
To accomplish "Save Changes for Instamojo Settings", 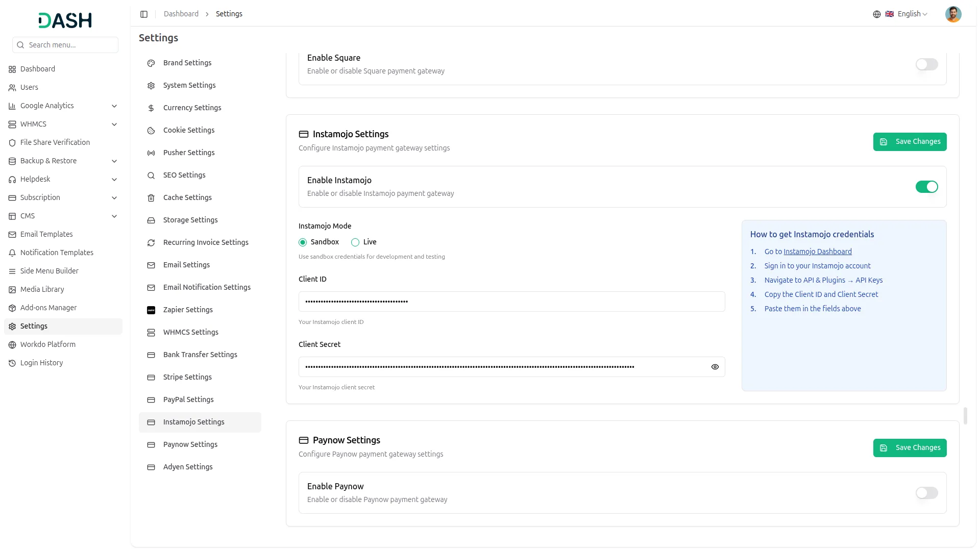I will (910, 142).
